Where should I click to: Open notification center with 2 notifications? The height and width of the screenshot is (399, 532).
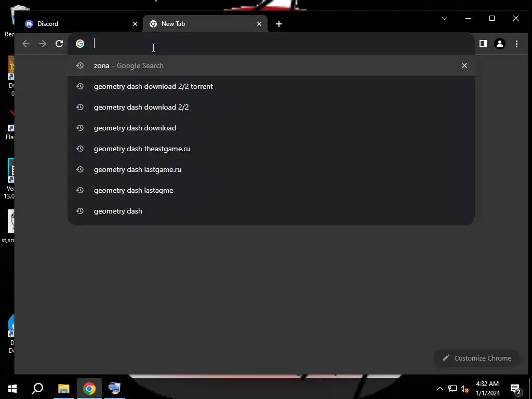(516, 389)
